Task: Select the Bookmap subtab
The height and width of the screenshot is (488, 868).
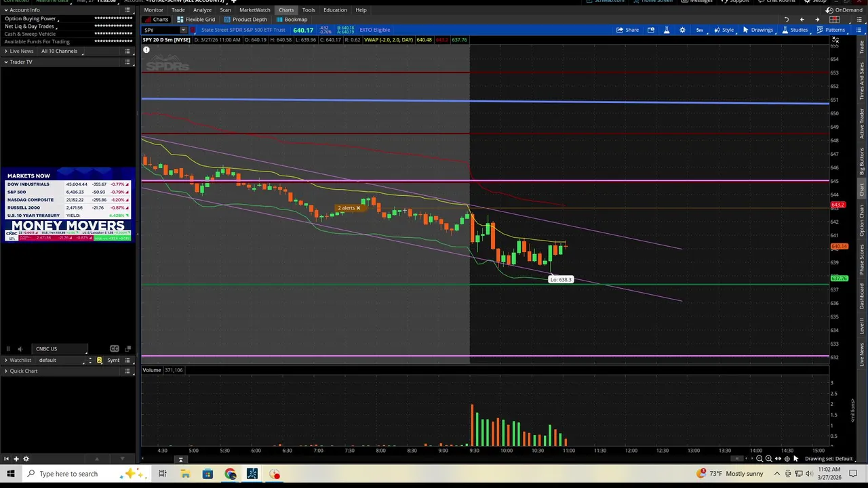Action: [x=292, y=20]
